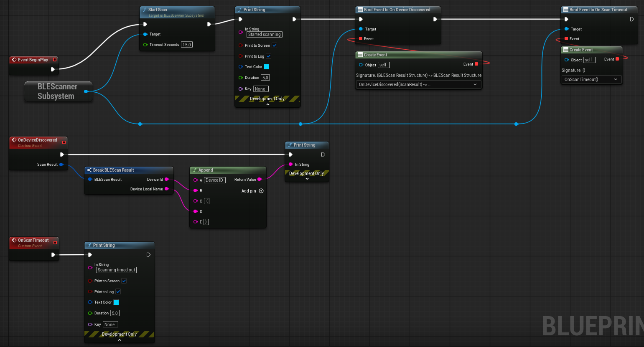Click the Device Id output pin

pos(166,180)
